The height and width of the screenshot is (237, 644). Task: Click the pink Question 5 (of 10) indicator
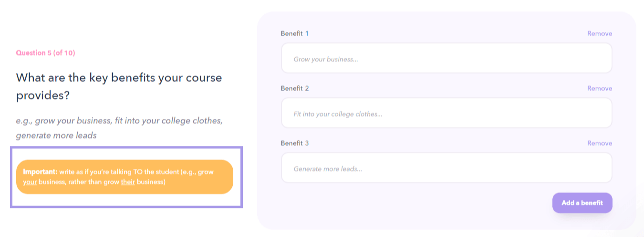(45, 53)
